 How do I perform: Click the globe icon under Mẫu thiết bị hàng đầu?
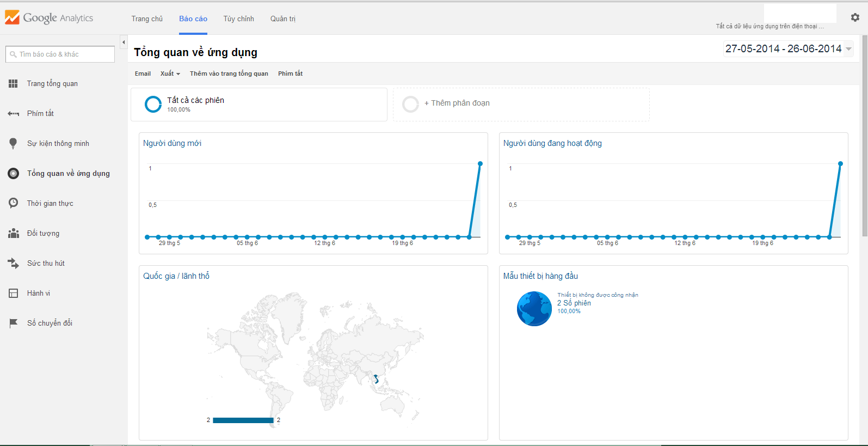pos(534,309)
